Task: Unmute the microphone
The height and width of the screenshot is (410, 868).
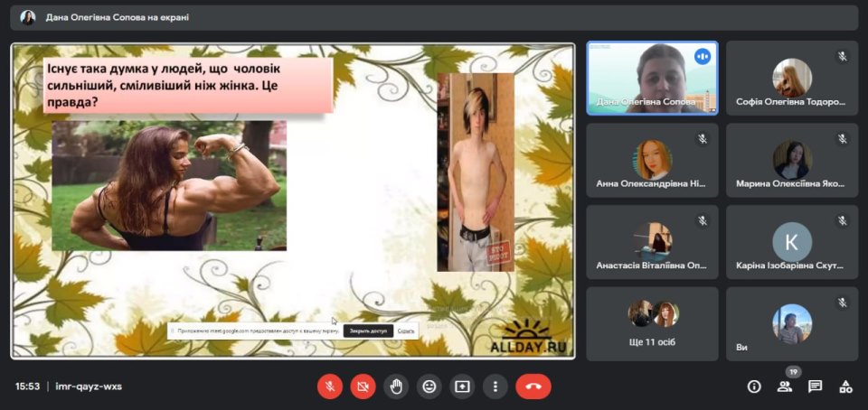Action: (330, 387)
